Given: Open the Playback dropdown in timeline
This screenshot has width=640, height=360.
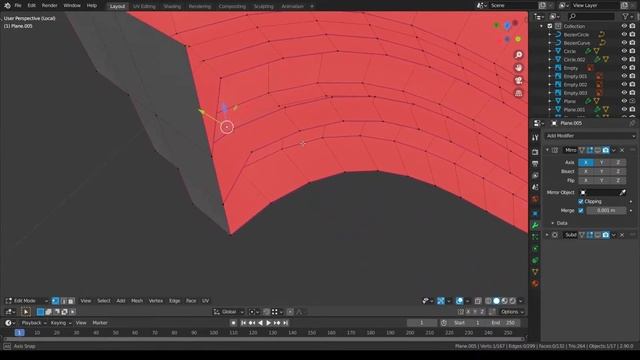Looking at the screenshot, I should (x=33, y=323).
